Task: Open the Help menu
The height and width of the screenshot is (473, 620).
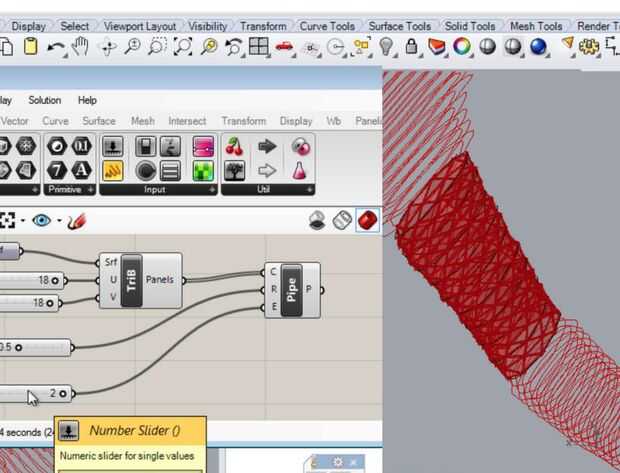Action: 87,100
